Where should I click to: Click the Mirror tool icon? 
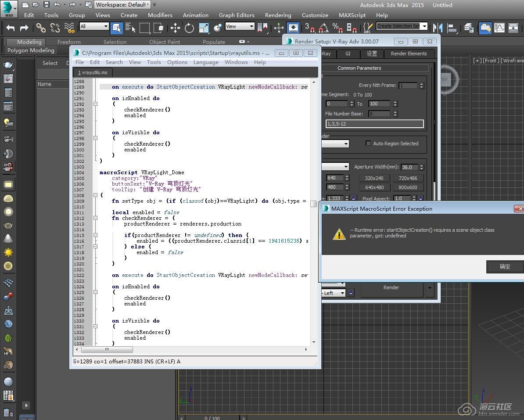(438, 28)
